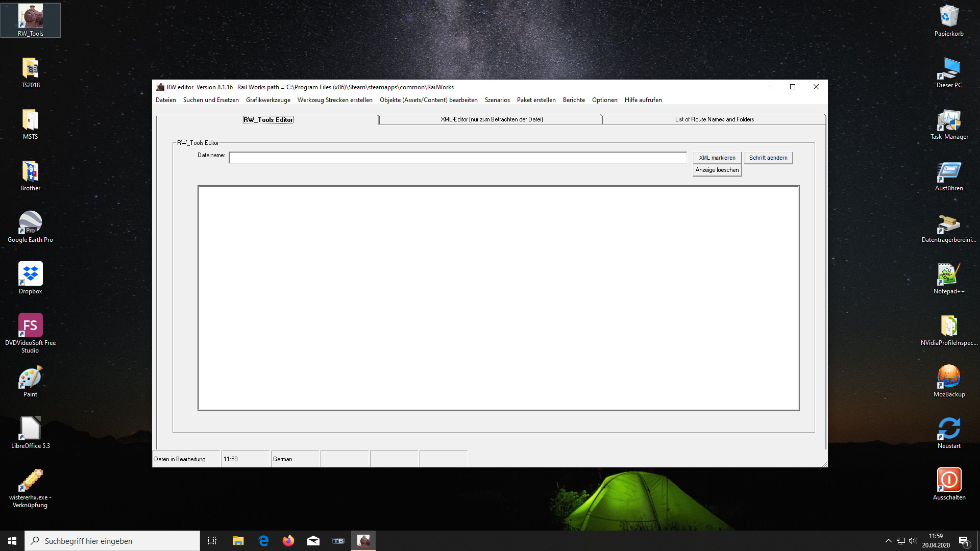The height and width of the screenshot is (551, 980).
Task: Click the Schrift aendern button
Action: 768,158
